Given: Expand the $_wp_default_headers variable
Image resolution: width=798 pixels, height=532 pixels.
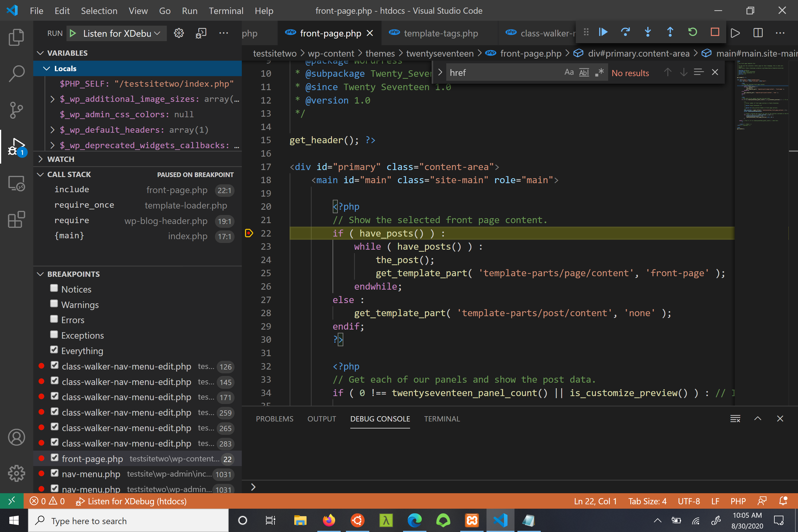Looking at the screenshot, I should pos(52,129).
